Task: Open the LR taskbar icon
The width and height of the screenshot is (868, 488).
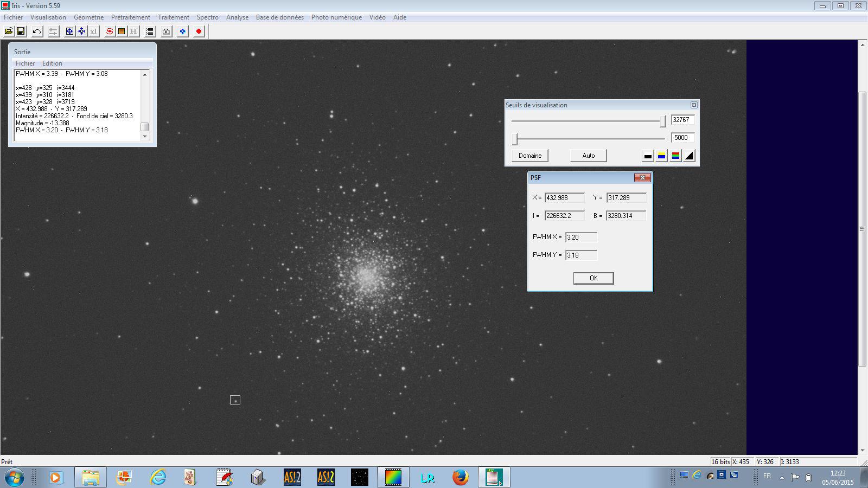Action: [x=427, y=478]
